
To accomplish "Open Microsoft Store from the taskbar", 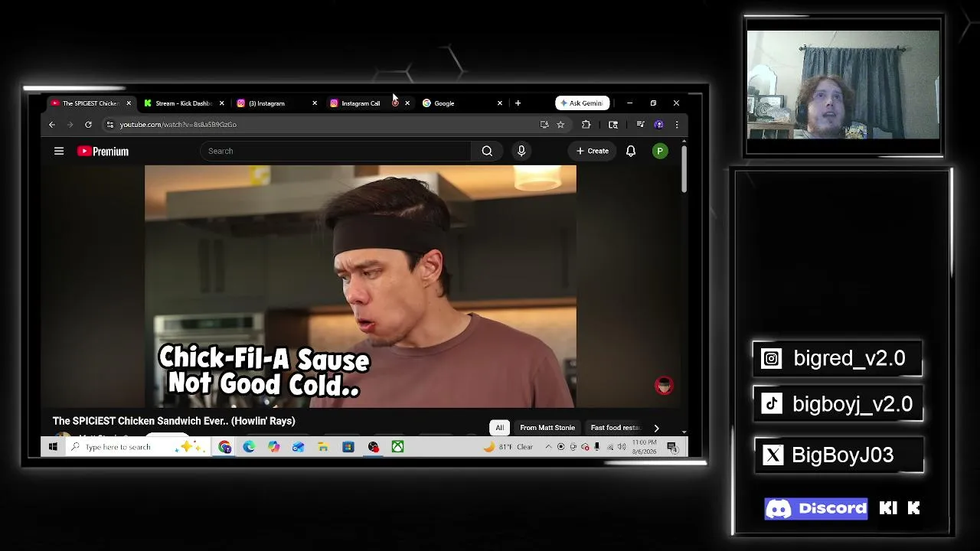I will (348, 447).
